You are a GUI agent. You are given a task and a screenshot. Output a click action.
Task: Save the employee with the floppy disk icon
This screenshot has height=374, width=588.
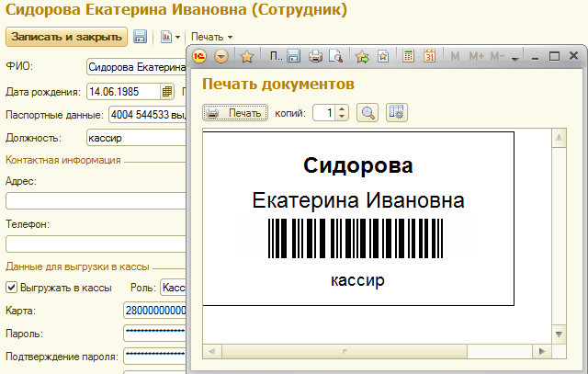(x=140, y=37)
